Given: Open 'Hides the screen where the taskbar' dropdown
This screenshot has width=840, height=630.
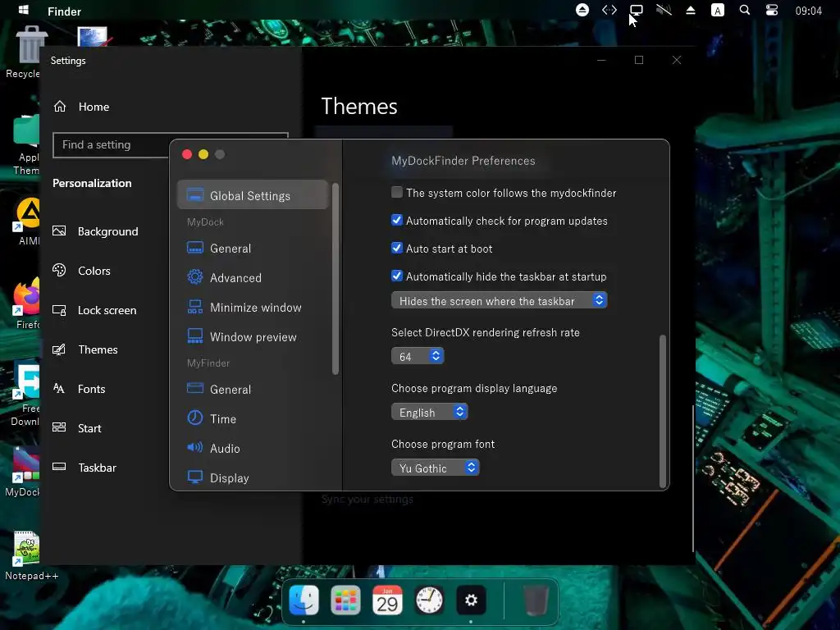Looking at the screenshot, I should pyautogui.click(x=500, y=300).
